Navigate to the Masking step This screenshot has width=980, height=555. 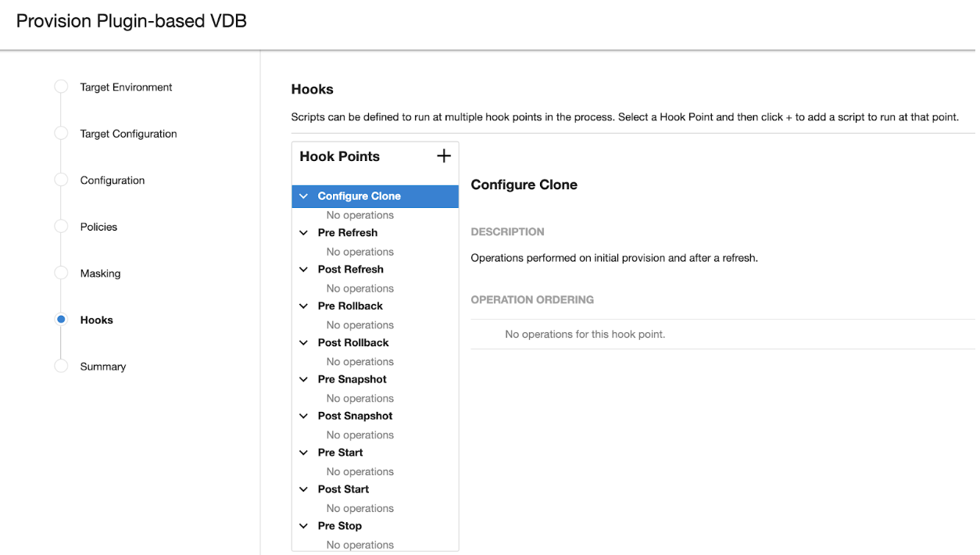tap(100, 274)
